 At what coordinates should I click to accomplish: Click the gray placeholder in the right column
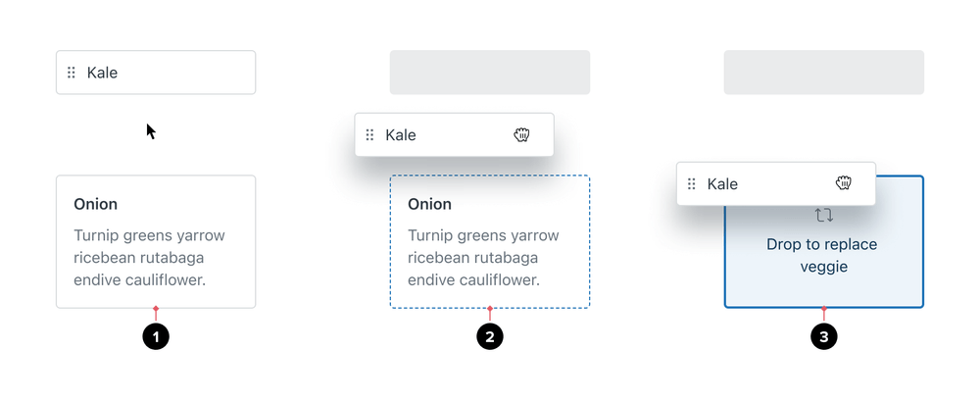tap(824, 73)
